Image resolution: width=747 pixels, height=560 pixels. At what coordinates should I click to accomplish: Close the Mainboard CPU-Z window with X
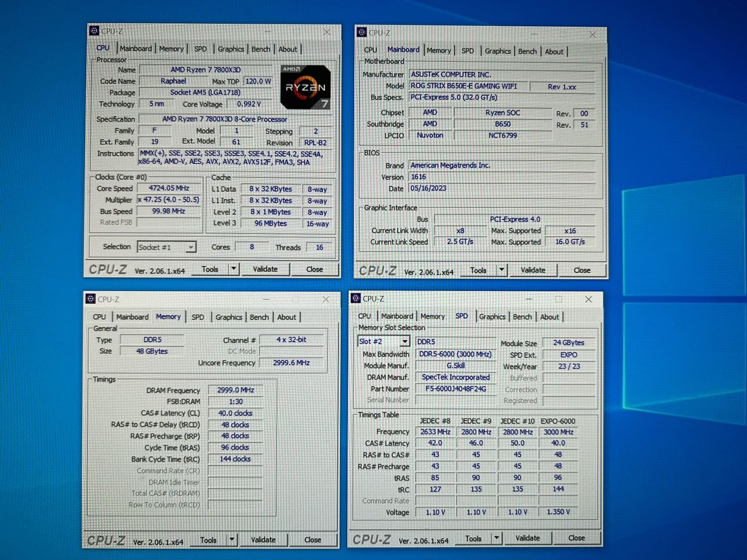click(592, 34)
